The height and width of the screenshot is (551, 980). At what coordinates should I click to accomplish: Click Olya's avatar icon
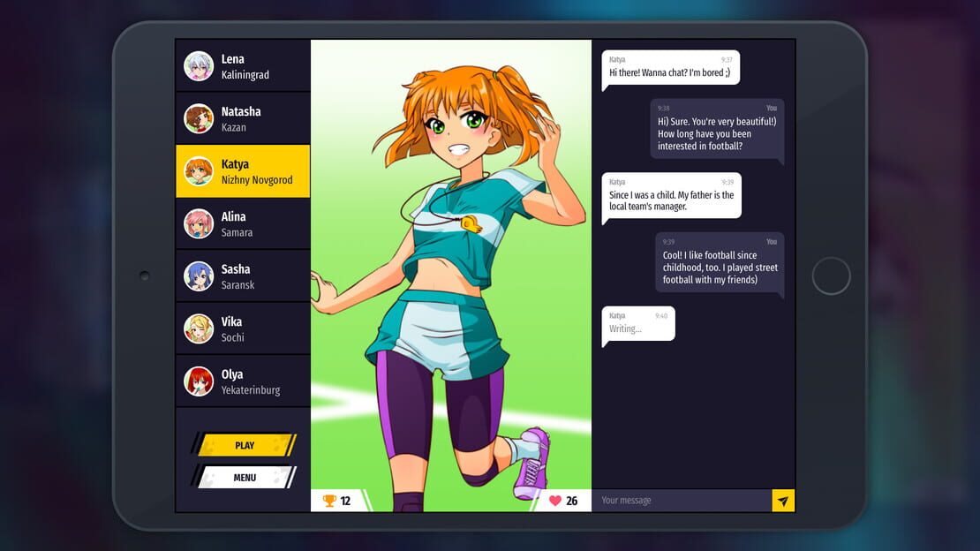[199, 381]
